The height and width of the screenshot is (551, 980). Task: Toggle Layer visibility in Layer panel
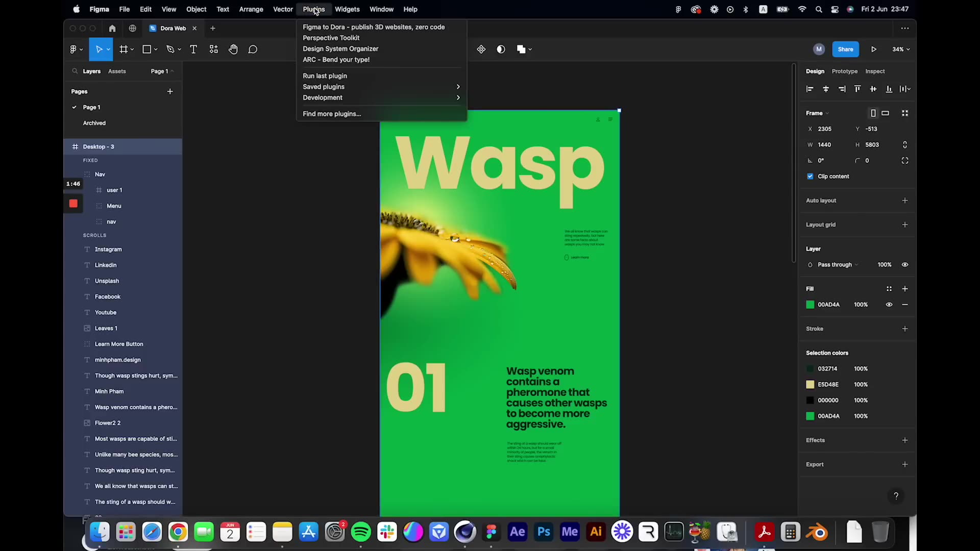[x=905, y=264]
